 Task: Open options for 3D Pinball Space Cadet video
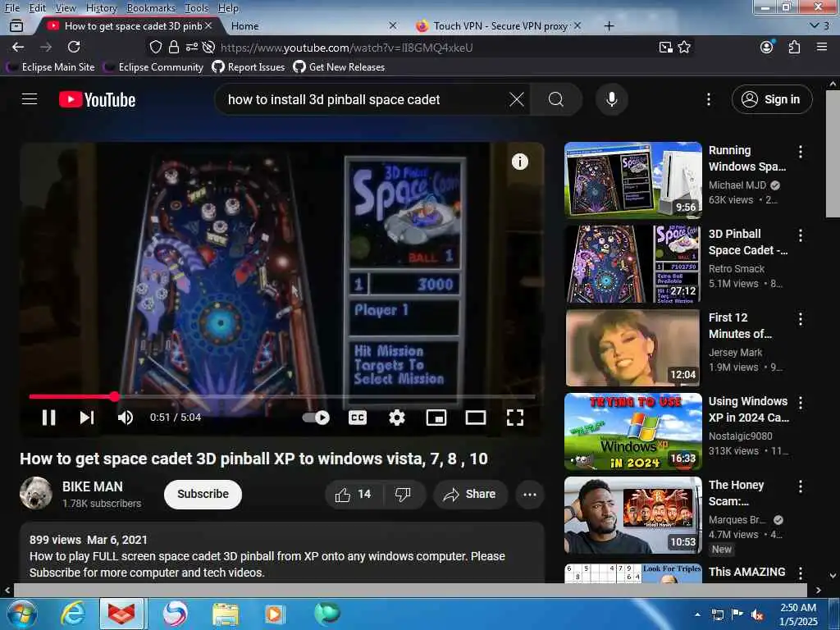click(801, 235)
